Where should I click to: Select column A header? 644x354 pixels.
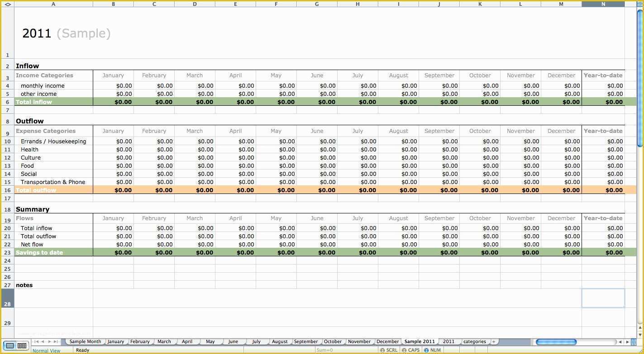[53, 4]
